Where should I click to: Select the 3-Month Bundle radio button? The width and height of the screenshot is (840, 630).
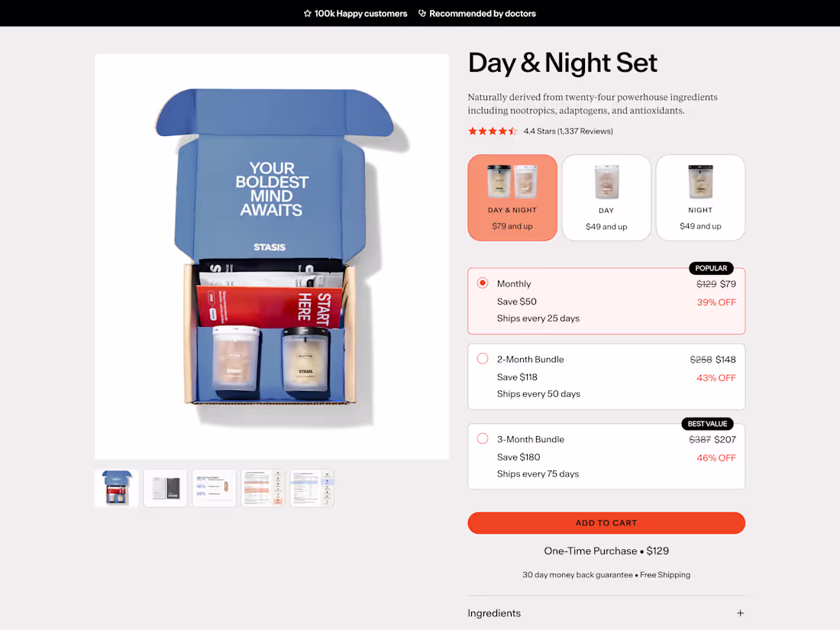pyautogui.click(x=483, y=438)
